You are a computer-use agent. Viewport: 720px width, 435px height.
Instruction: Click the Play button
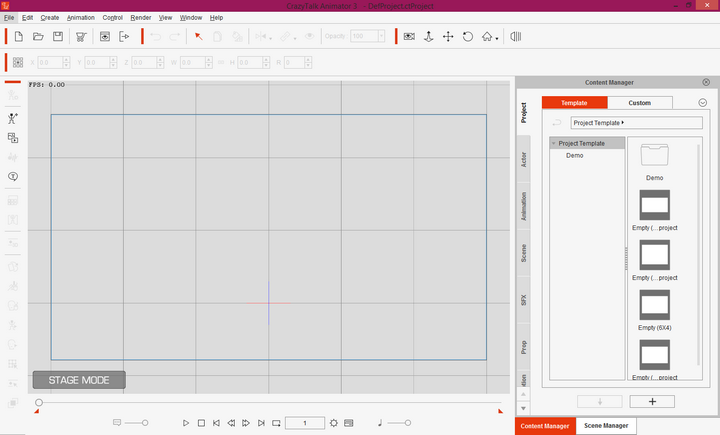pyautogui.click(x=186, y=423)
